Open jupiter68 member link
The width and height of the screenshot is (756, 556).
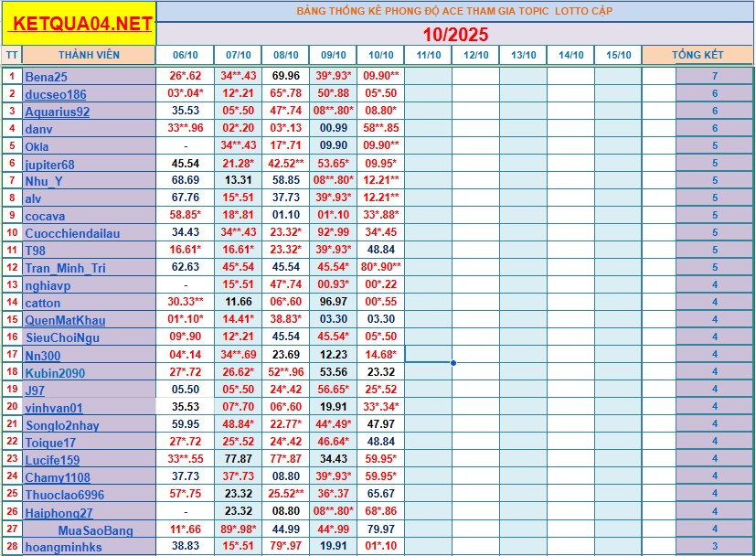50,164
